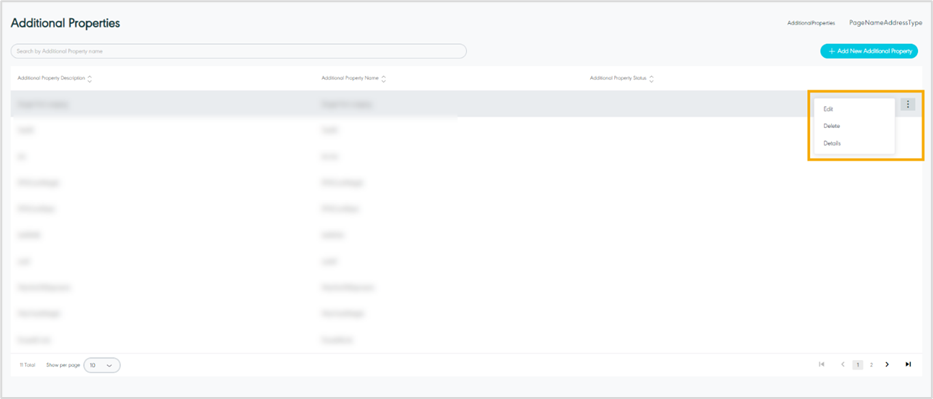Open the three-dot row actions menu
The height and width of the screenshot is (399, 933).
907,105
